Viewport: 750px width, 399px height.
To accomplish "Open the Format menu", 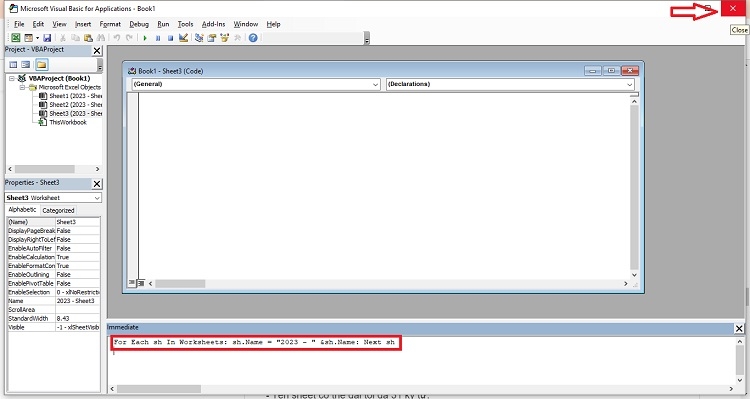I will 110,24.
